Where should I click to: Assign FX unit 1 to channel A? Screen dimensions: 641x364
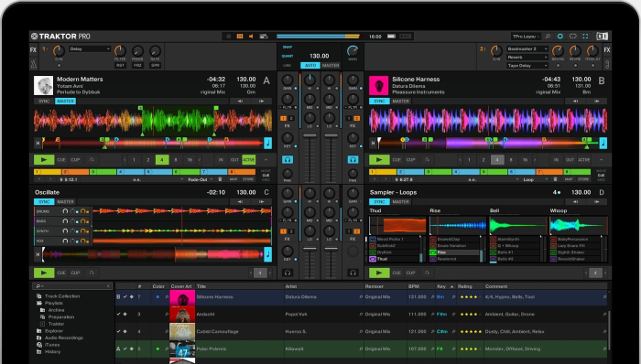click(284, 118)
